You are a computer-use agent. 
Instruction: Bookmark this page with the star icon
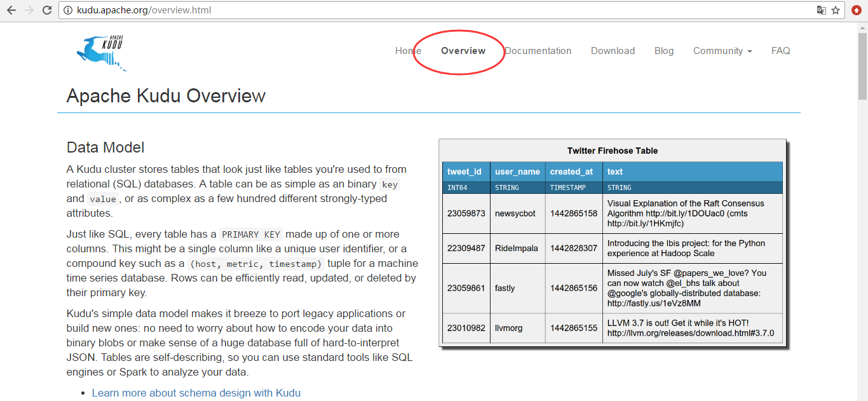pyautogui.click(x=836, y=10)
